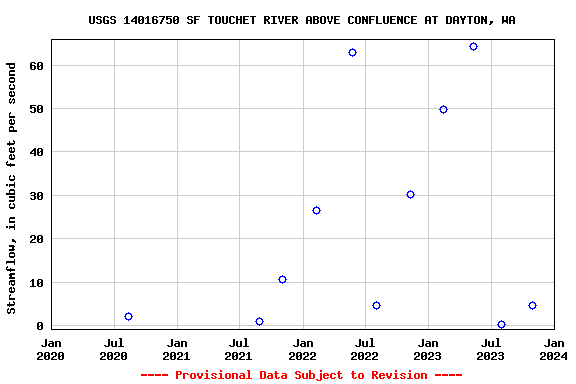
Task: Click the Jan 2022 x-axis label
Action: [x=303, y=349]
